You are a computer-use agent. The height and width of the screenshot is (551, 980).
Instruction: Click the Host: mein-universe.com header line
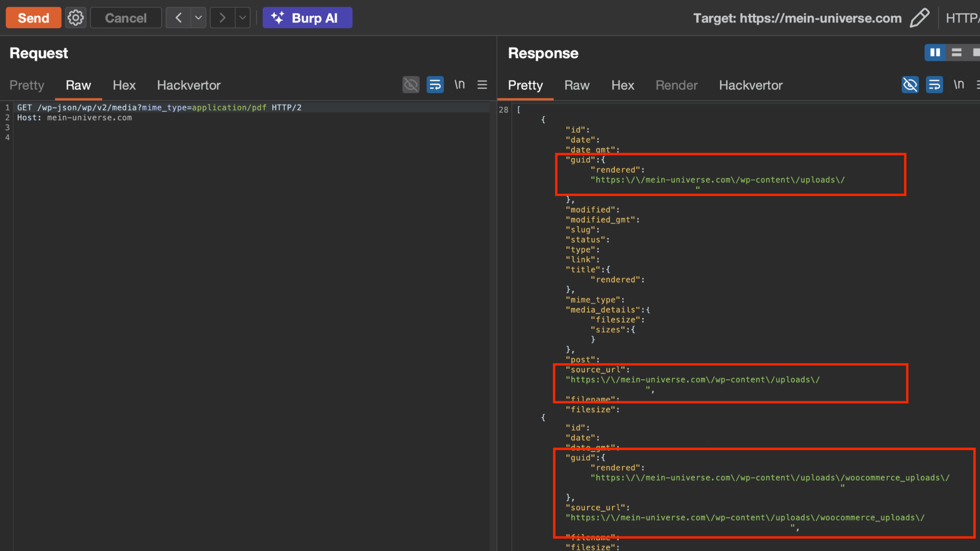(x=75, y=118)
